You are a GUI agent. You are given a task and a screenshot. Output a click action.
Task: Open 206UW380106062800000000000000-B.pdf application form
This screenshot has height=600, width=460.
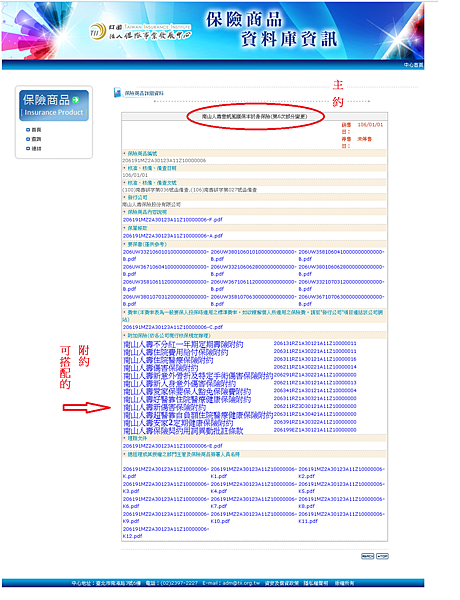pyautogui.click(x=341, y=271)
